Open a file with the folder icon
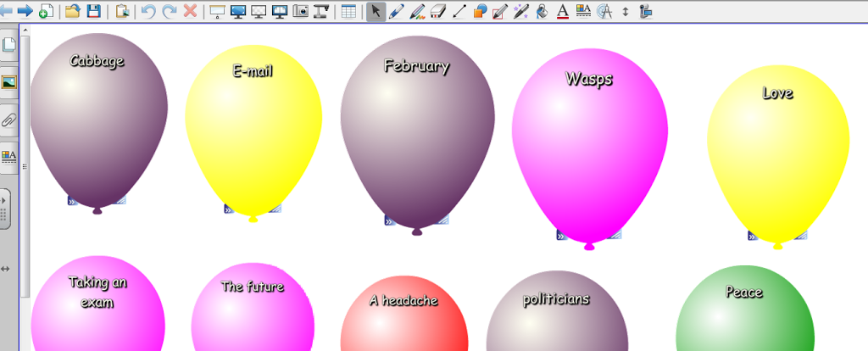The width and height of the screenshot is (868, 351). click(x=73, y=10)
